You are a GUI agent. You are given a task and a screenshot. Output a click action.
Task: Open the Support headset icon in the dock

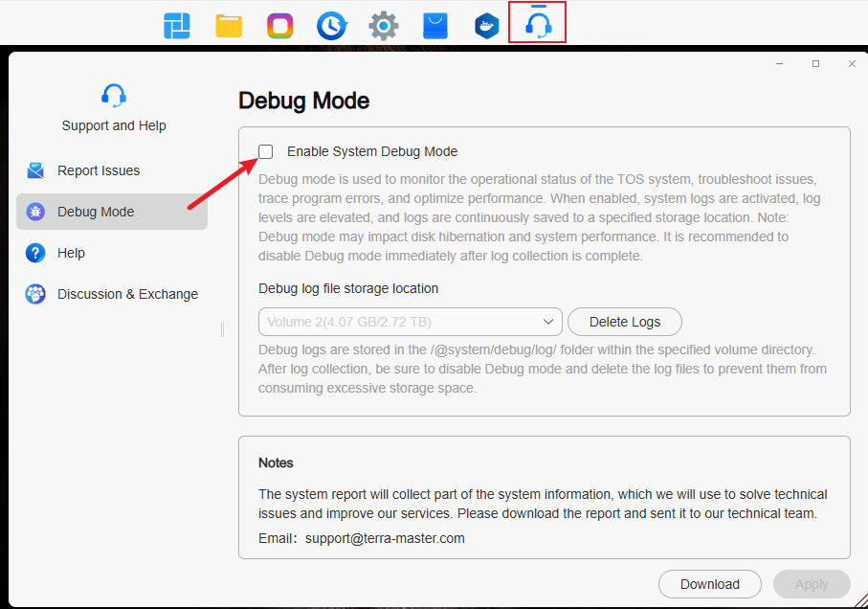pyautogui.click(x=538, y=25)
